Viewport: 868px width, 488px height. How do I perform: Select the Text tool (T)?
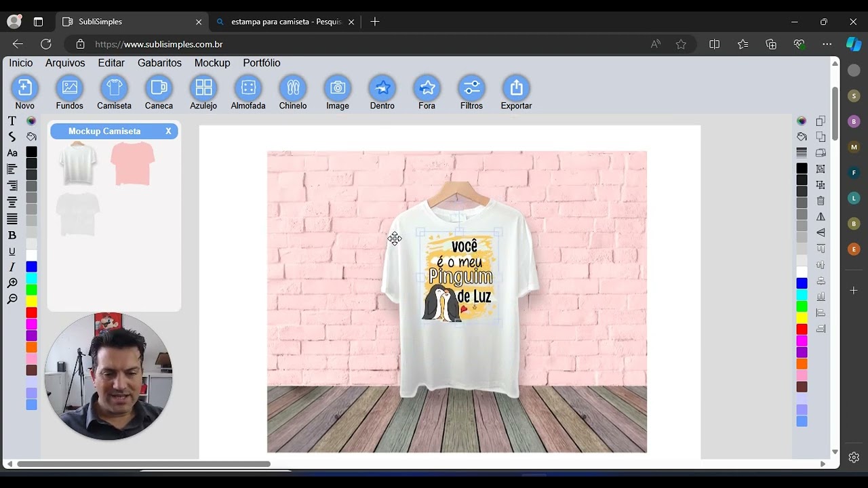point(12,121)
